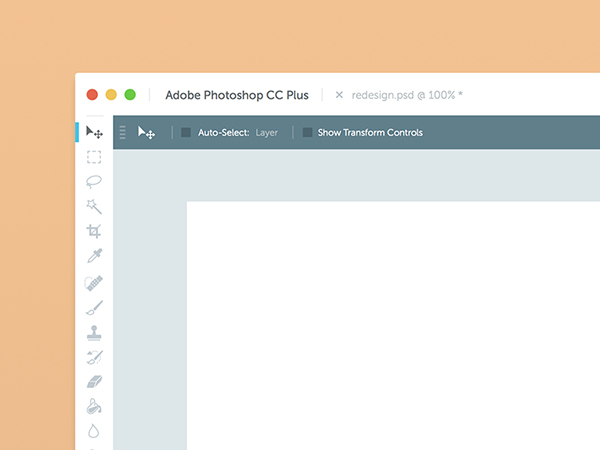Screen dimensions: 600x450
Task: Select the Healing Brush bandage tool
Action: click(x=94, y=283)
